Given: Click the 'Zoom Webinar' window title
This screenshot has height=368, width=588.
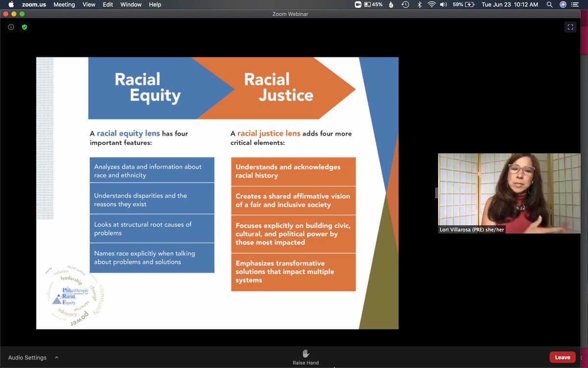Looking at the screenshot, I should (x=290, y=14).
